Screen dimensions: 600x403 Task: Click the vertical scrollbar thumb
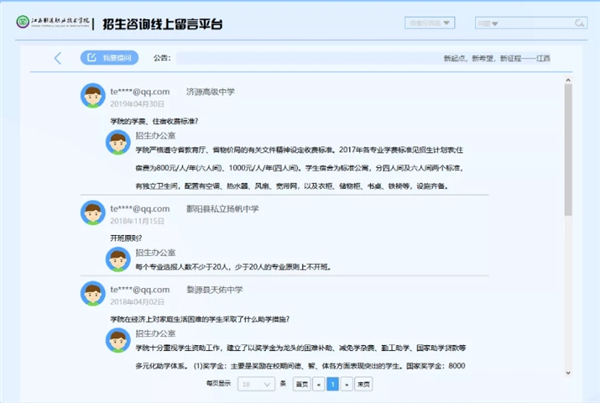coord(568,149)
